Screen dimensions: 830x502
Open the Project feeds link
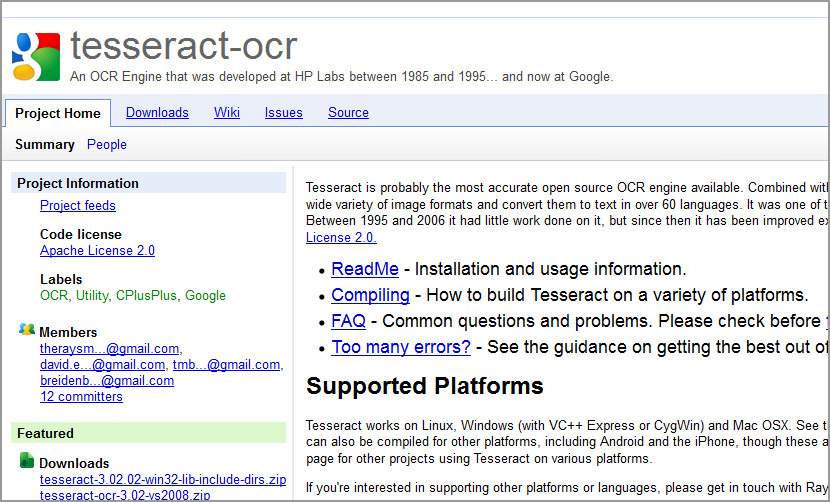pyautogui.click(x=78, y=205)
